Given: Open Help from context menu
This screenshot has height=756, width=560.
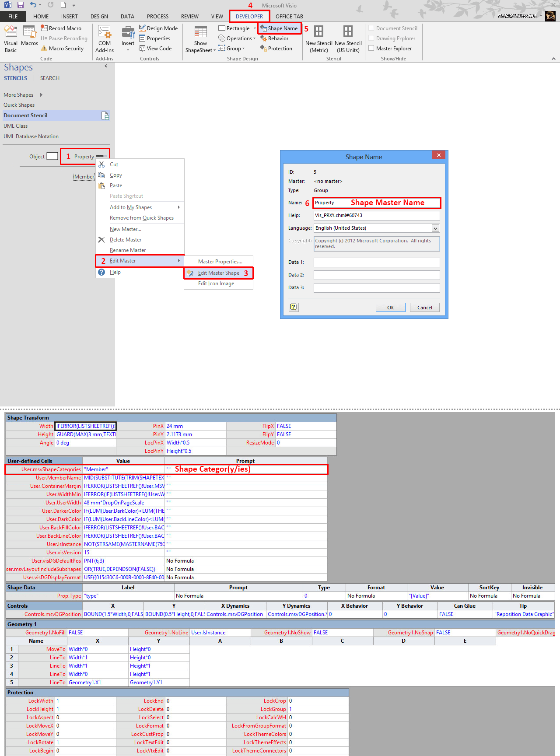Looking at the screenshot, I should [x=115, y=272].
